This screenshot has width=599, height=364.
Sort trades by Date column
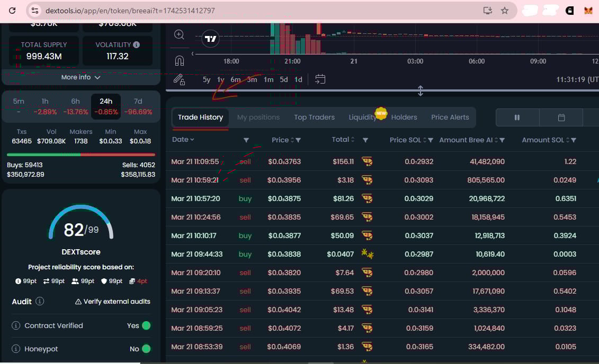point(183,139)
